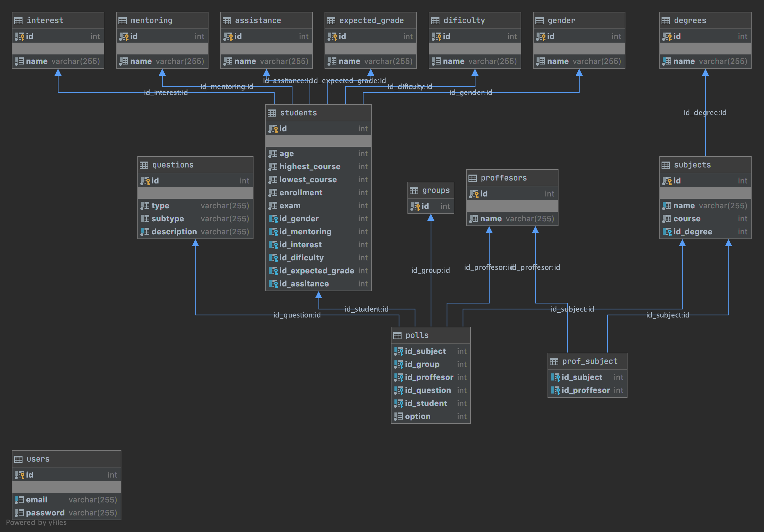764x532 pixels.
Task: Click the table icon beside users header
Action: 18,459
